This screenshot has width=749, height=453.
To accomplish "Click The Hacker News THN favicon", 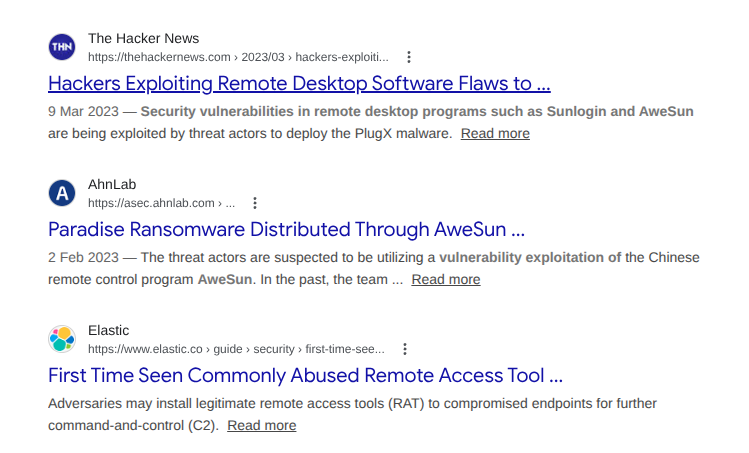I will tap(62, 47).
